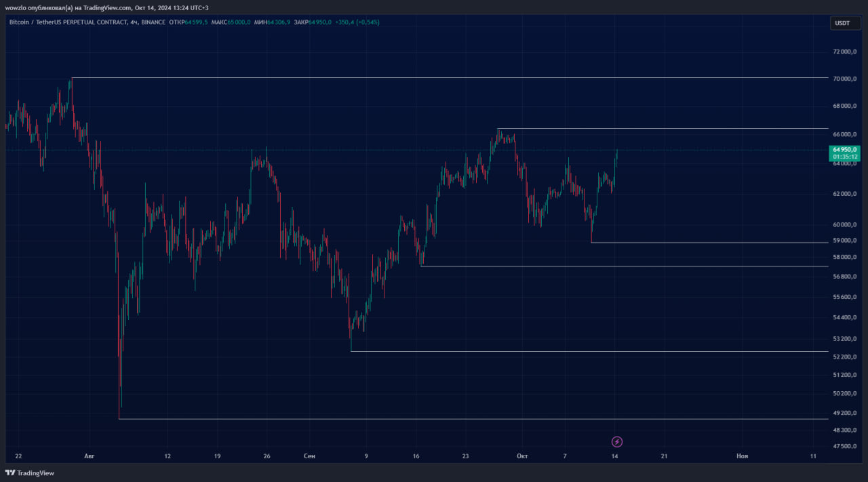Click the Ноя month label on time axis
This screenshot has height=482, width=868.
[743, 456]
